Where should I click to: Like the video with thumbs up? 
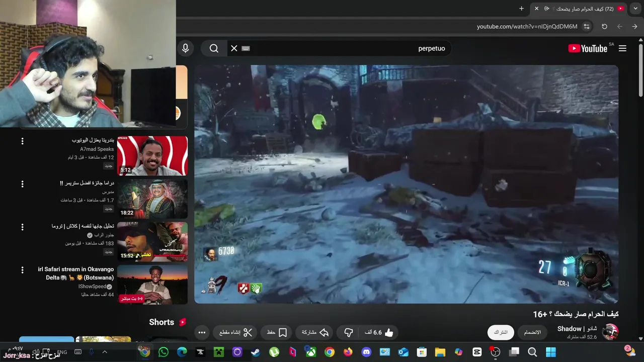(380, 332)
